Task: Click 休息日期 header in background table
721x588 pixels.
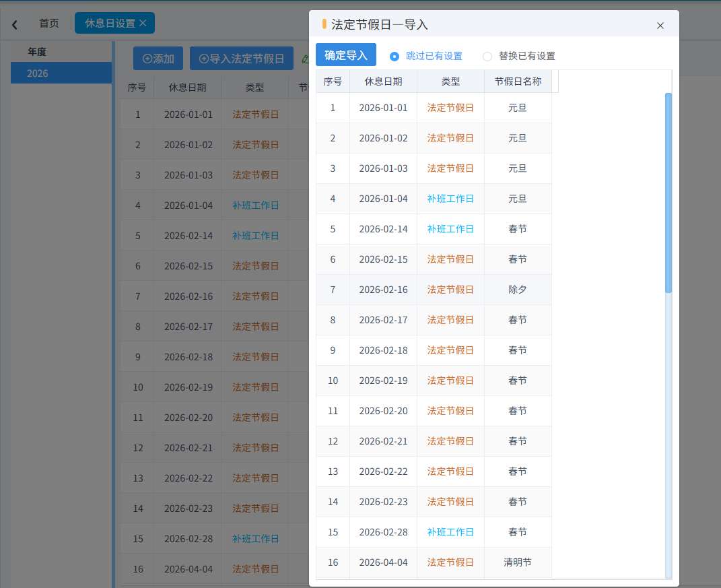Action: click(188, 88)
